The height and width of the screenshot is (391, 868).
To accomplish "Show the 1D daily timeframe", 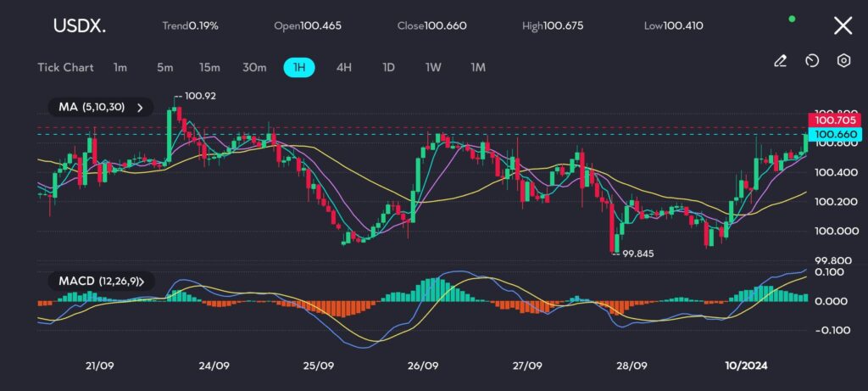I will click(x=388, y=67).
